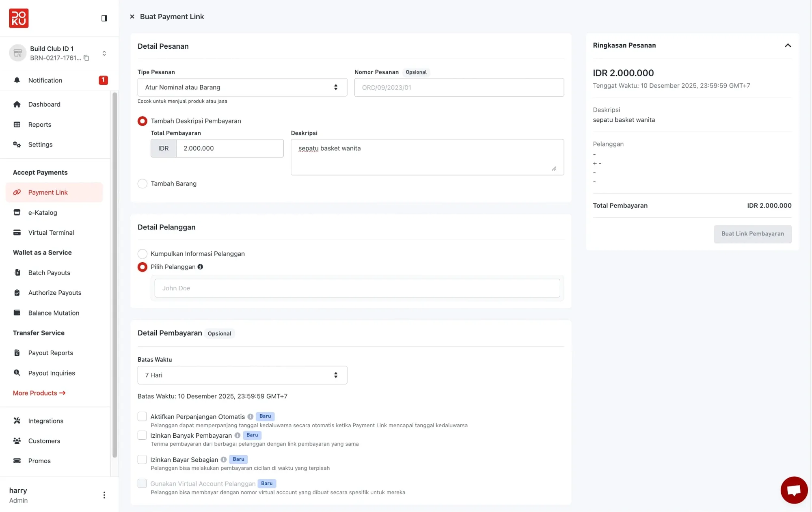Open harry's user options menu
This screenshot has width=812, height=512.
pyautogui.click(x=104, y=495)
